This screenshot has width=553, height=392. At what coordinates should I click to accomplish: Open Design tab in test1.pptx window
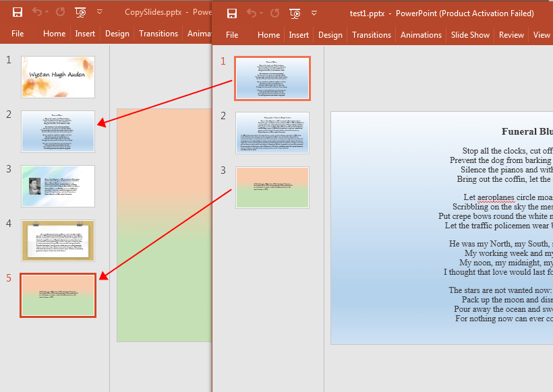(x=330, y=35)
